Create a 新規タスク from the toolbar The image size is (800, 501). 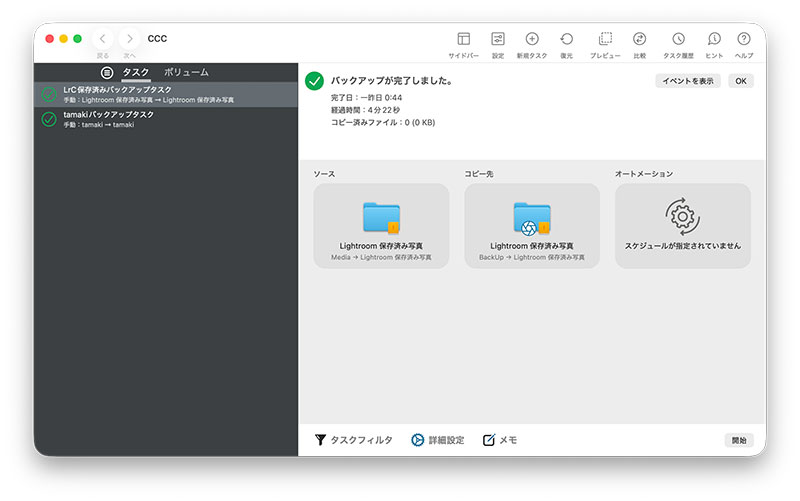click(x=532, y=39)
